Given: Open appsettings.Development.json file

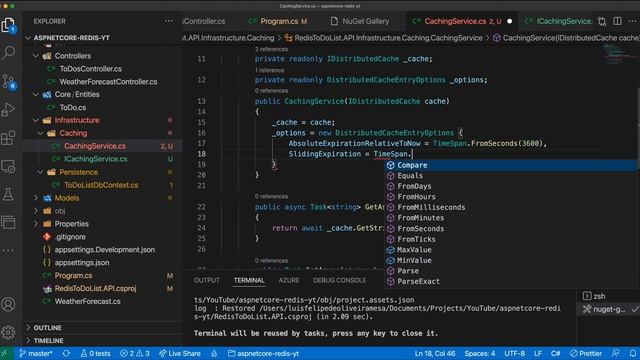Looking at the screenshot, I should 104,250.
